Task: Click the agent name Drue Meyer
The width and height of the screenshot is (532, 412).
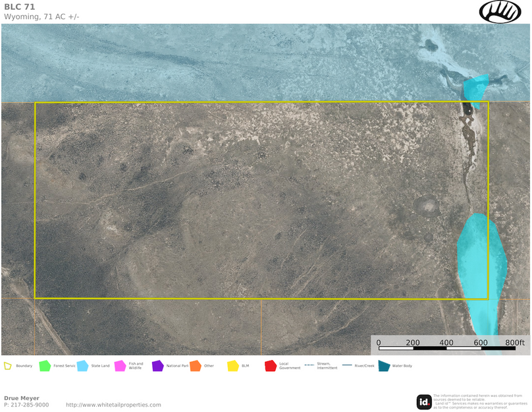Action: (x=22, y=398)
